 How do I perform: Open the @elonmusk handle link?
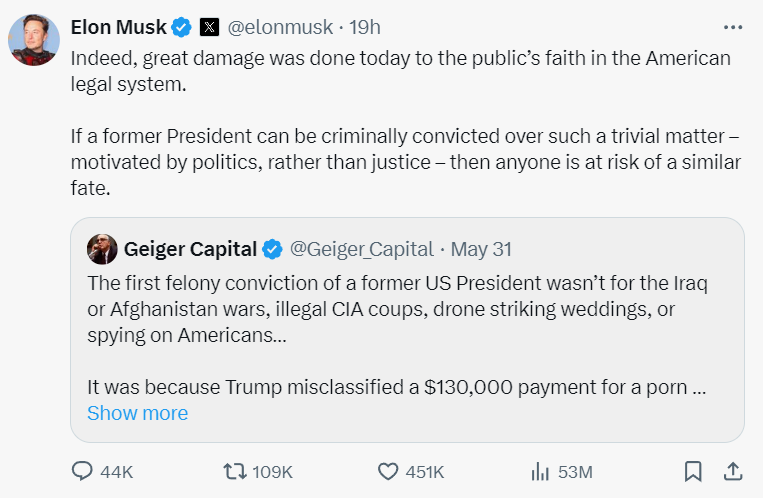coord(279,27)
